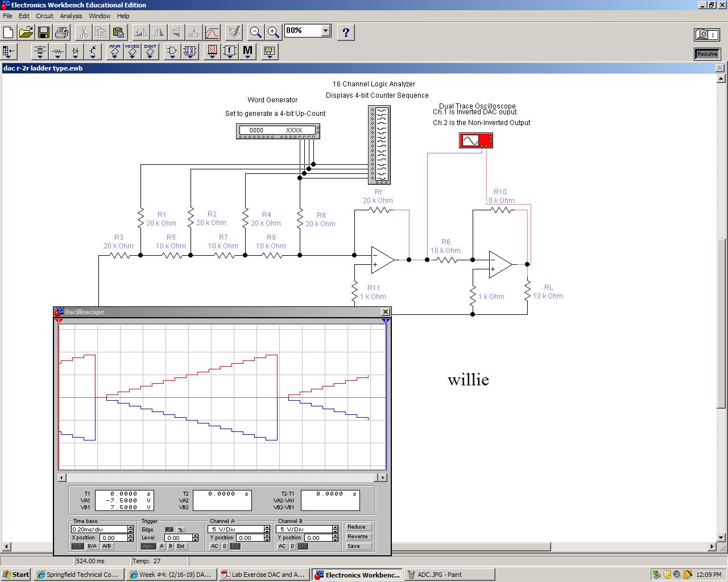The height and width of the screenshot is (582, 728).
Task: Open the Edit menu
Action: point(24,16)
